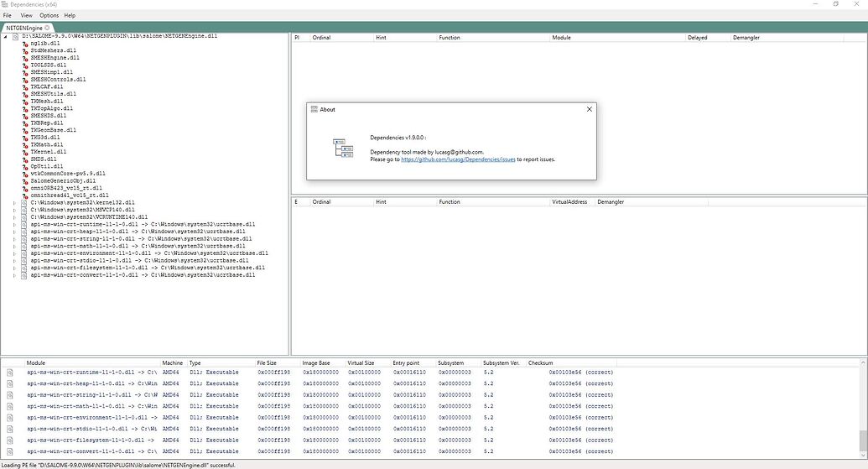868x469 pixels.
Task: Close the NETGENEngine tab
Action: [47, 28]
